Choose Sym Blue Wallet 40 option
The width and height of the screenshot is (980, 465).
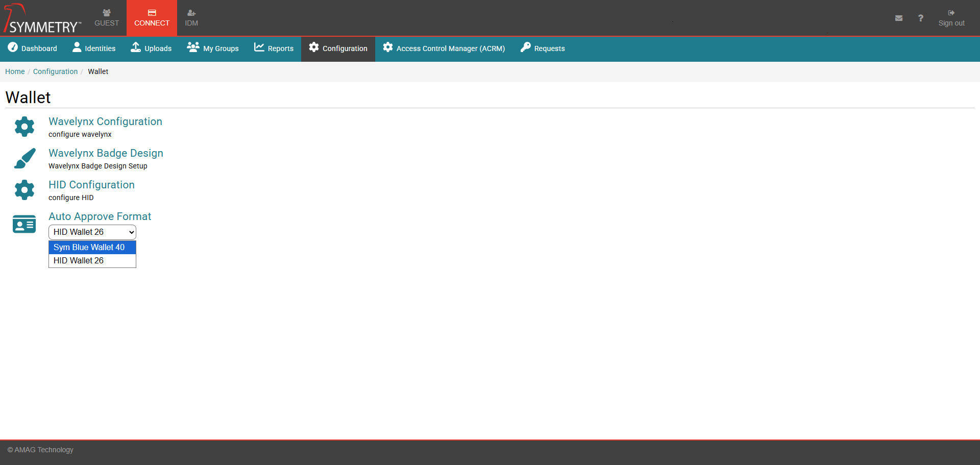[92, 247]
